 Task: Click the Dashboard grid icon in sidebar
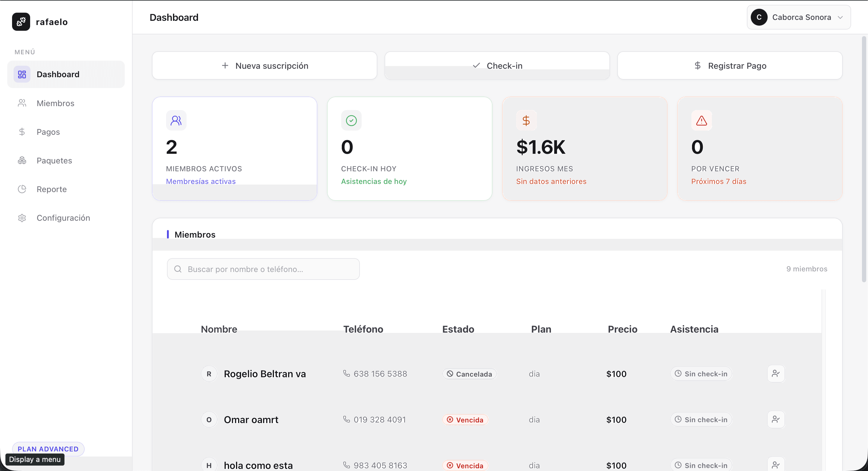coord(22,74)
